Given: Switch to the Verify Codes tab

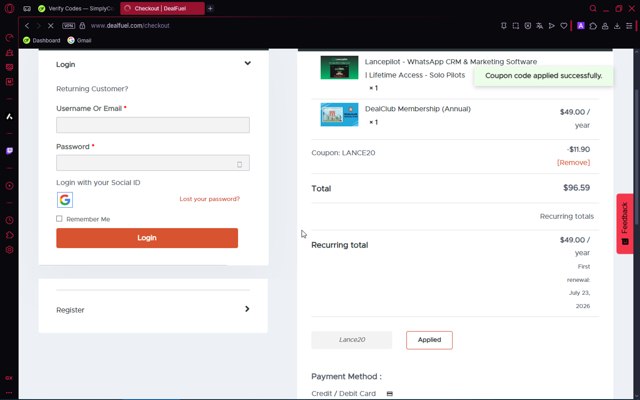Looking at the screenshot, I should pos(76,9).
